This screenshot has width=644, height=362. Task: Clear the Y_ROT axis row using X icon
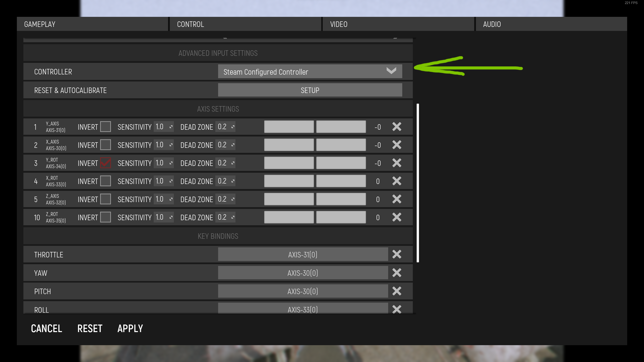[x=397, y=163]
